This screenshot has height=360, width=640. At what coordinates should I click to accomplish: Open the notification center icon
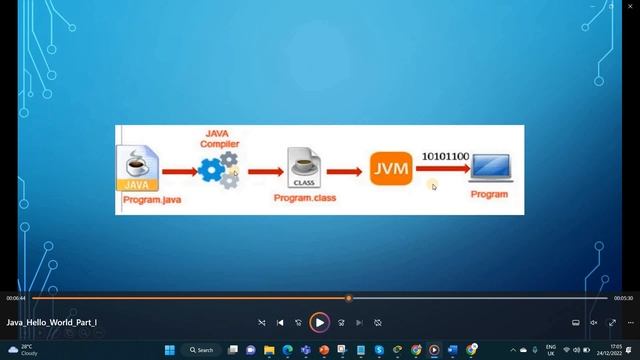click(629, 350)
